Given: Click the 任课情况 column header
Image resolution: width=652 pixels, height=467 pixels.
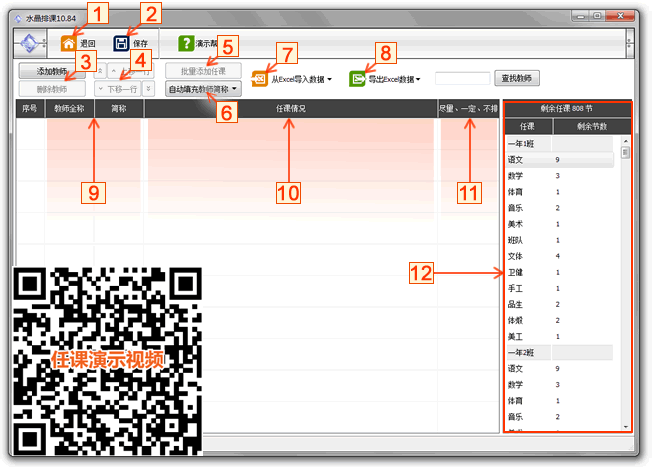Looking at the screenshot, I should [x=291, y=109].
